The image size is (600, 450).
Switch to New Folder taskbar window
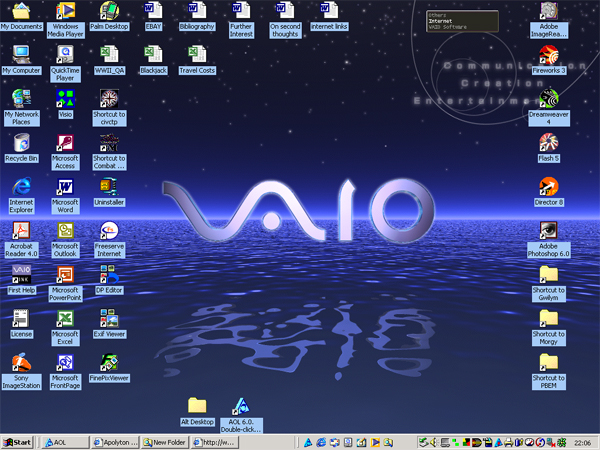[x=165, y=442]
